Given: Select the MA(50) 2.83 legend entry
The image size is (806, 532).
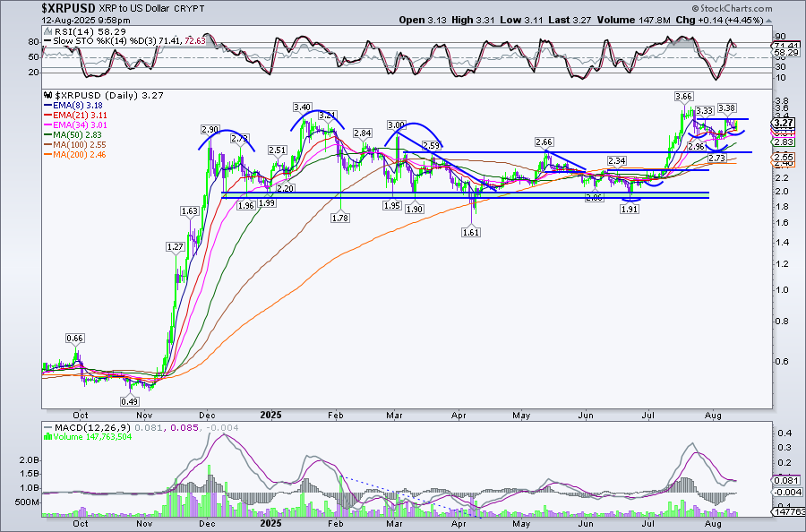Looking at the screenshot, I should 73,134.
